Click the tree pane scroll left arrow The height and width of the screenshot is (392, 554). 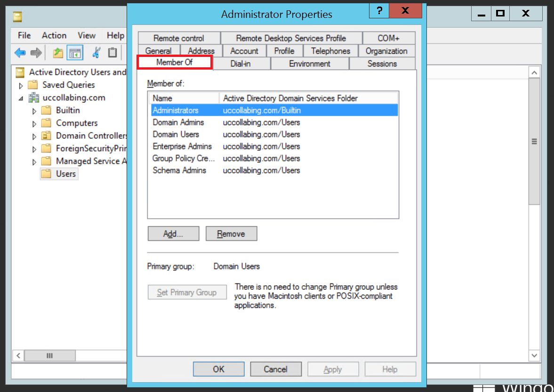(x=18, y=356)
